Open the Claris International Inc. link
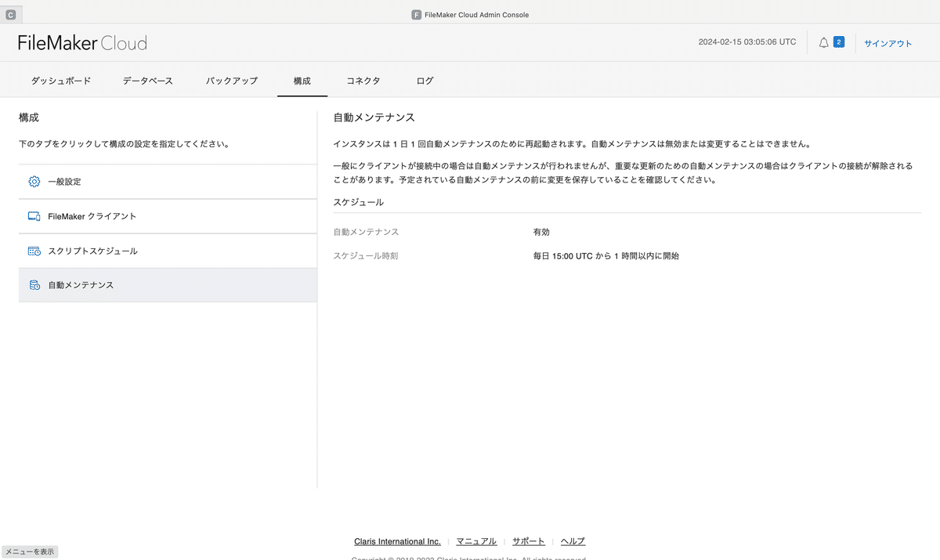The width and height of the screenshot is (940, 560). click(x=396, y=540)
